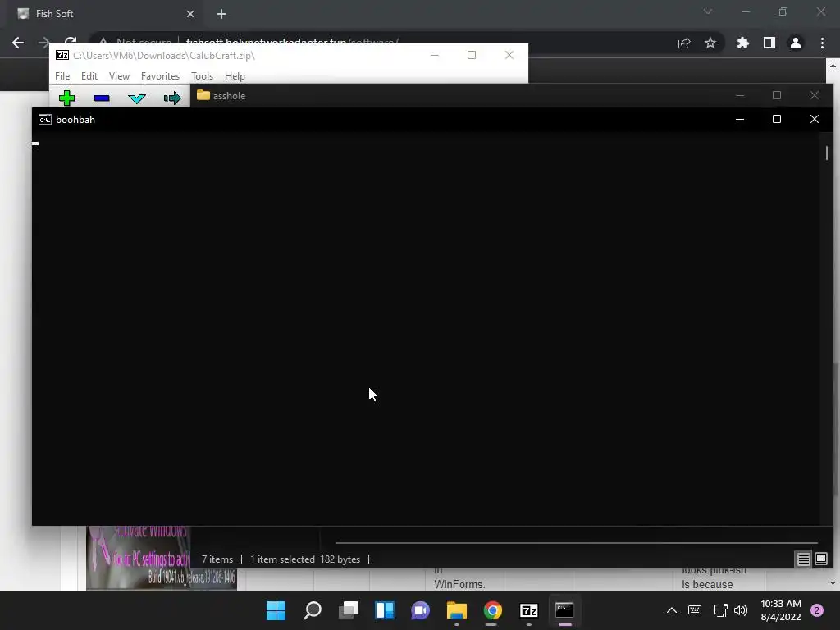Open File Explorer from the taskbar
The width and height of the screenshot is (840, 630).
[x=456, y=610]
